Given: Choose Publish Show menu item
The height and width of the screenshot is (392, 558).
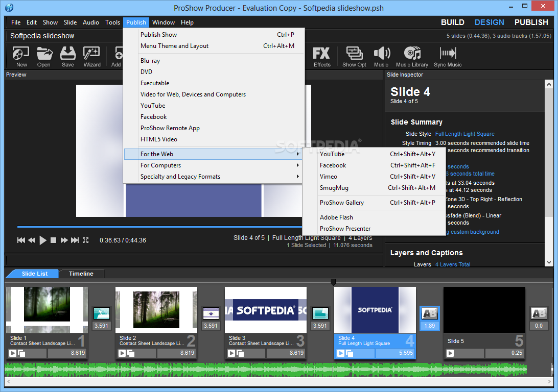Looking at the screenshot, I should 214,35.
